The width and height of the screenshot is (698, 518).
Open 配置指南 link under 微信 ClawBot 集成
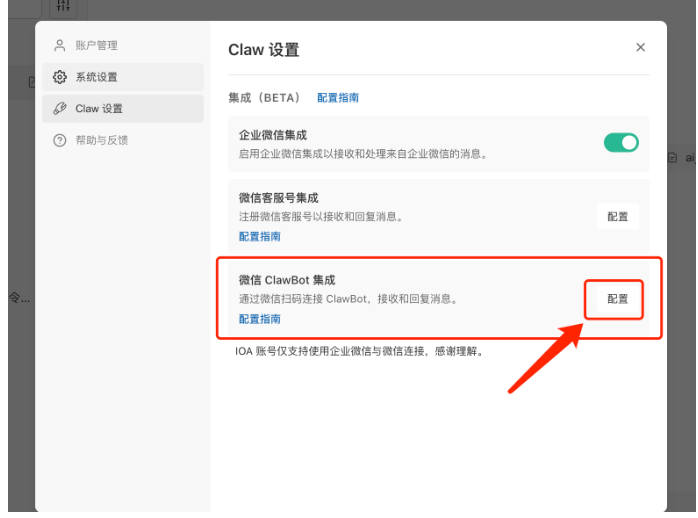pyautogui.click(x=259, y=319)
